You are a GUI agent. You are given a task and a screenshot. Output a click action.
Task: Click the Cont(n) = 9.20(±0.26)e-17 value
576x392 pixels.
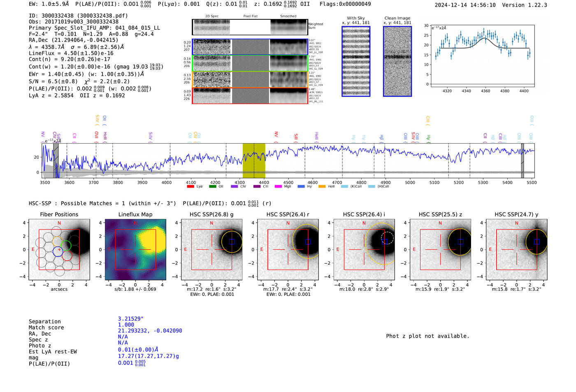click(x=70, y=59)
